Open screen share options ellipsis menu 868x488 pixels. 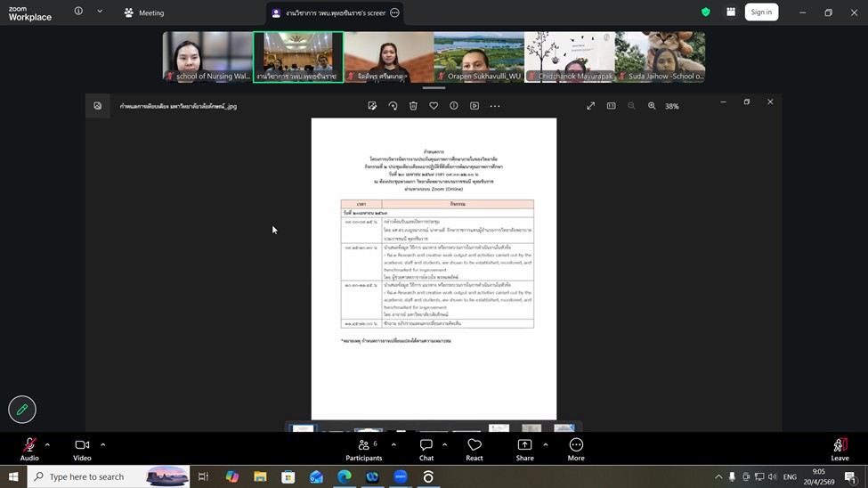click(394, 13)
